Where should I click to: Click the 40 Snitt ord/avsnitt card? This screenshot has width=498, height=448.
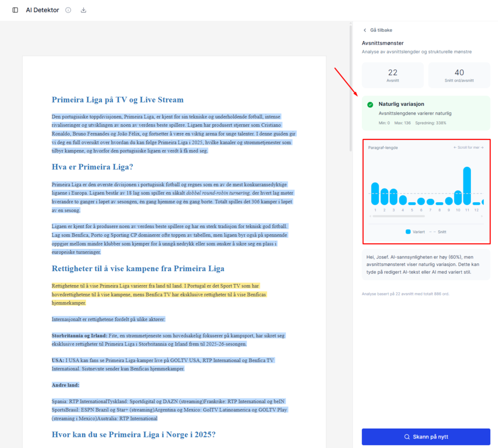(x=459, y=75)
